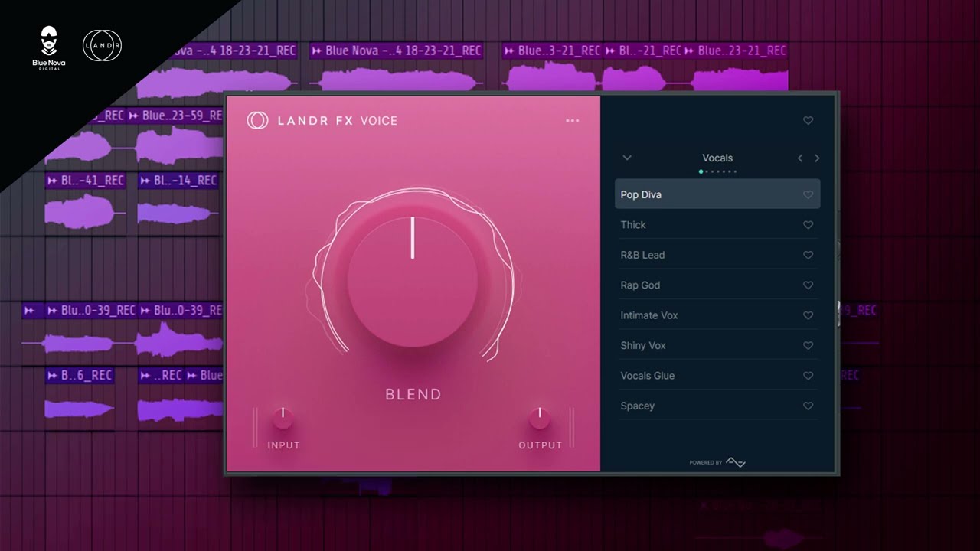Viewport: 980px width, 551px height.
Task: Click the BLEND label text
Action: (x=413, y=395)
